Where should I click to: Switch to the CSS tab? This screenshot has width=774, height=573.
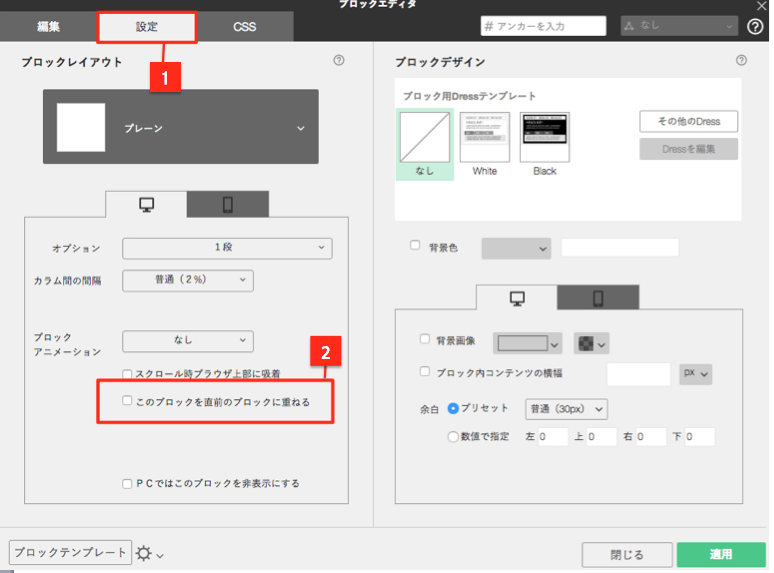(x=245, y=27)
